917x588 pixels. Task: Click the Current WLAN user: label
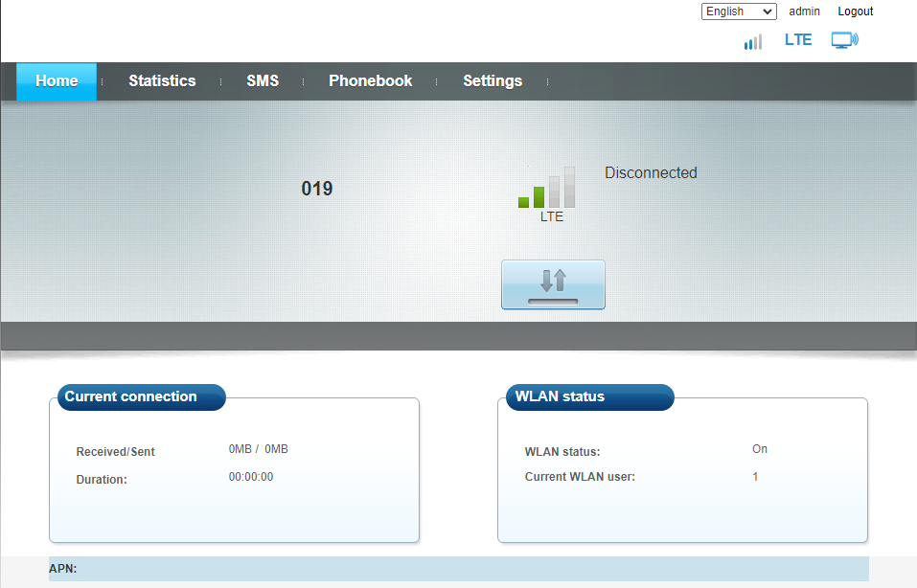(580, 477)
